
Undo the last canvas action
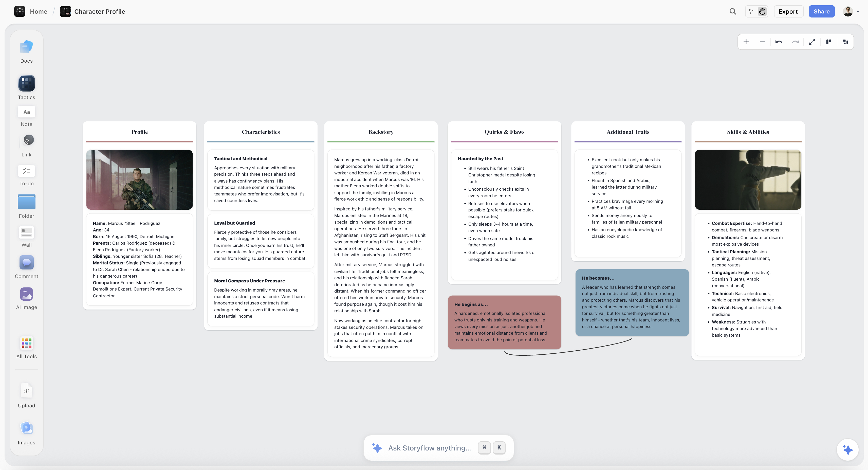point(779,42)
